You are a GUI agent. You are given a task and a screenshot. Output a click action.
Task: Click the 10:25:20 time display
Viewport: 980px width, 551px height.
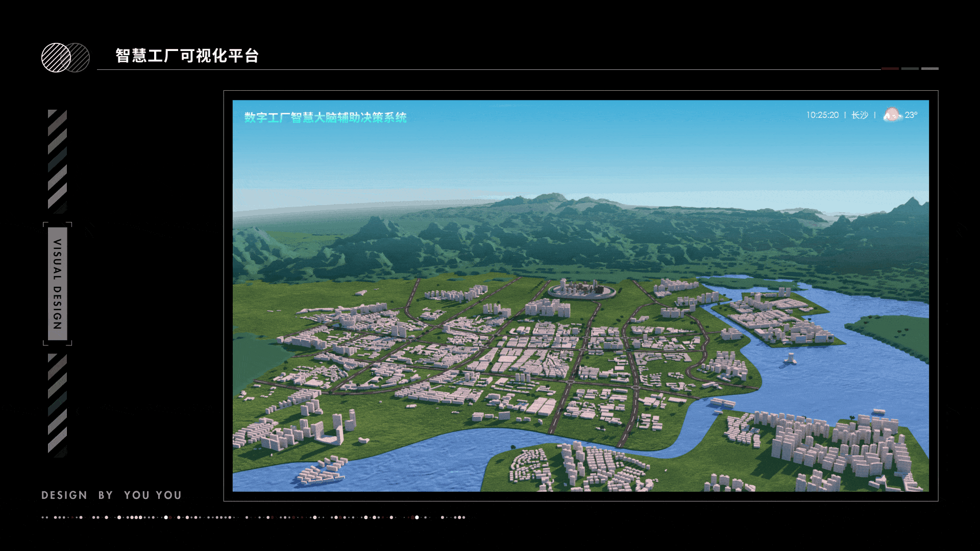(x=822, y=115)
